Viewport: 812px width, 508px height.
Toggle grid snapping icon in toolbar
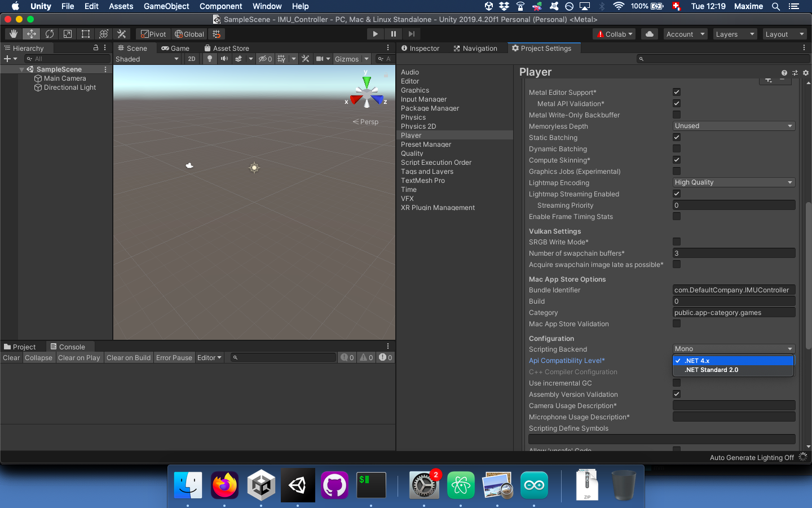tap(217, 34)
